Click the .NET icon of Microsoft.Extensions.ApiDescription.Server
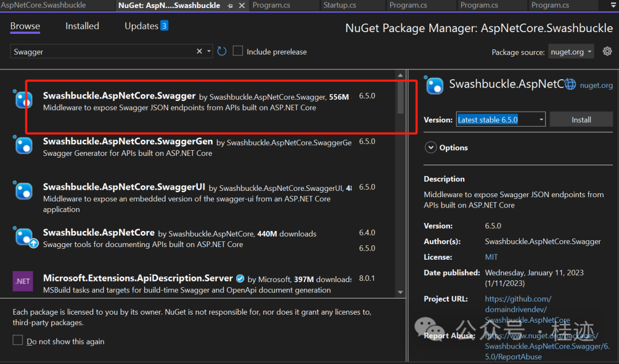619x364 pixels. coord(22,281)
